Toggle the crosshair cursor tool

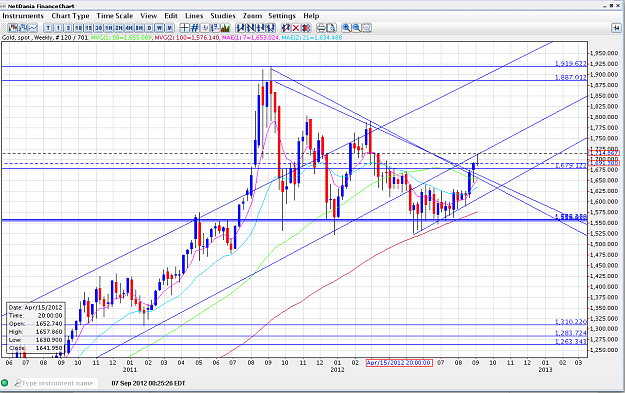tap(184, 28)
